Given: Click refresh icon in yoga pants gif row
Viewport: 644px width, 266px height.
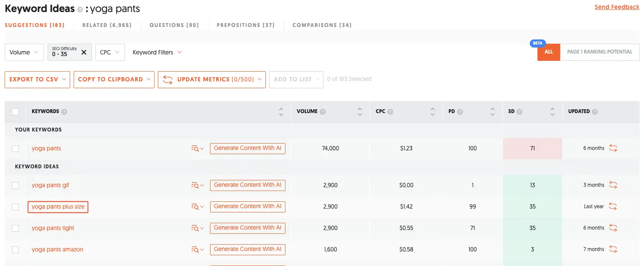Looking at the screenshot, I should pos(613,185).
